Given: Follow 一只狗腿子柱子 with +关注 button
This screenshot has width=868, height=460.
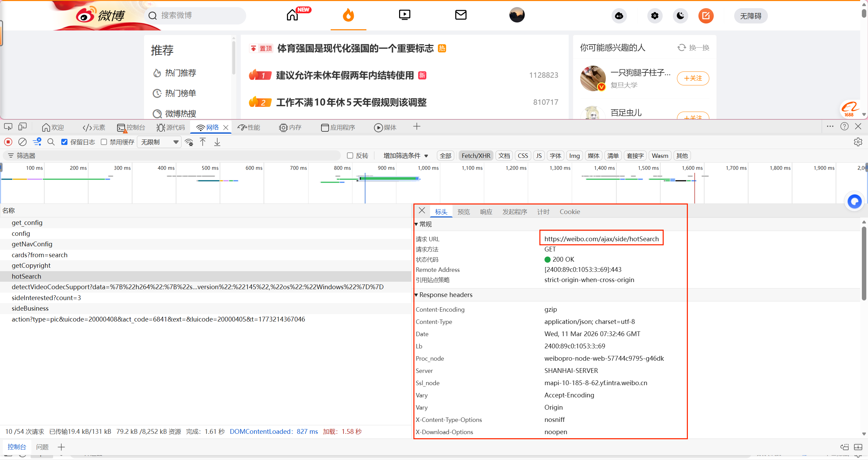Looking at the screenshot, I should coord(693,78).
